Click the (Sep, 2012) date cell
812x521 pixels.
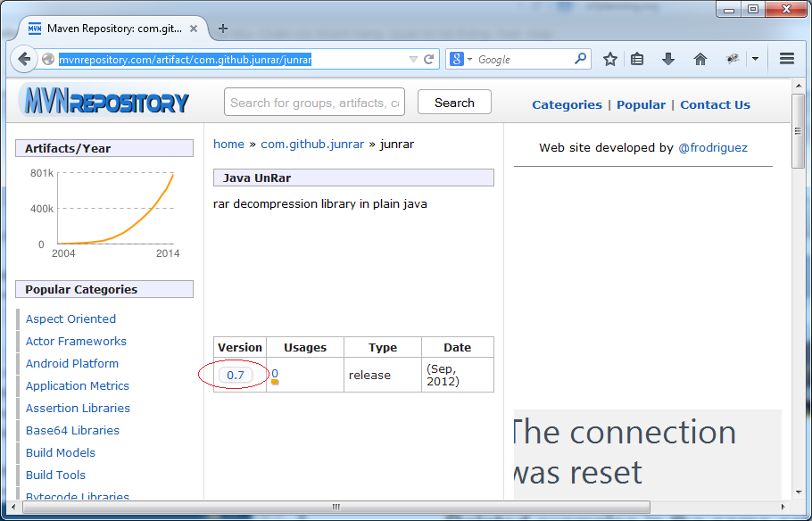pyautogui.click(x=458, y=375)
